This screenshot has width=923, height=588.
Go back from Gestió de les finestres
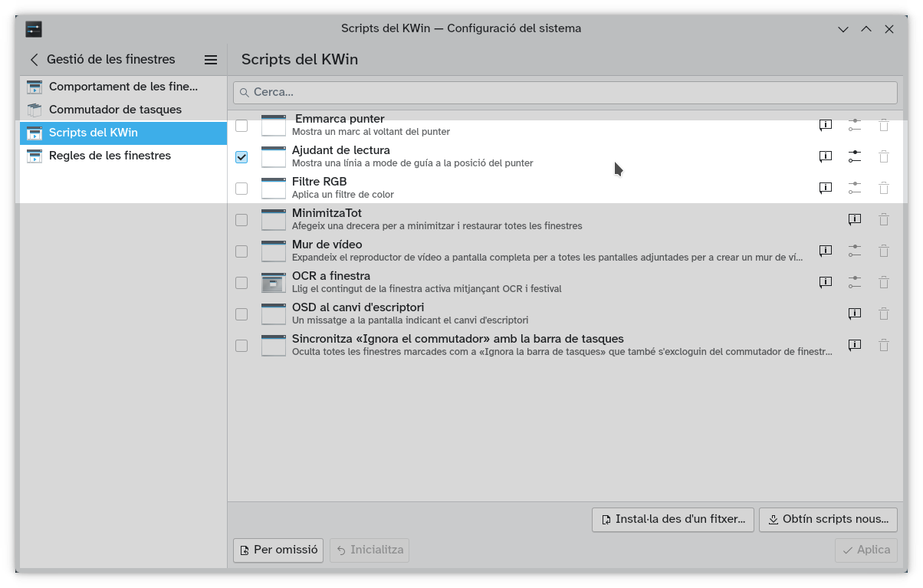pos(34,60)
